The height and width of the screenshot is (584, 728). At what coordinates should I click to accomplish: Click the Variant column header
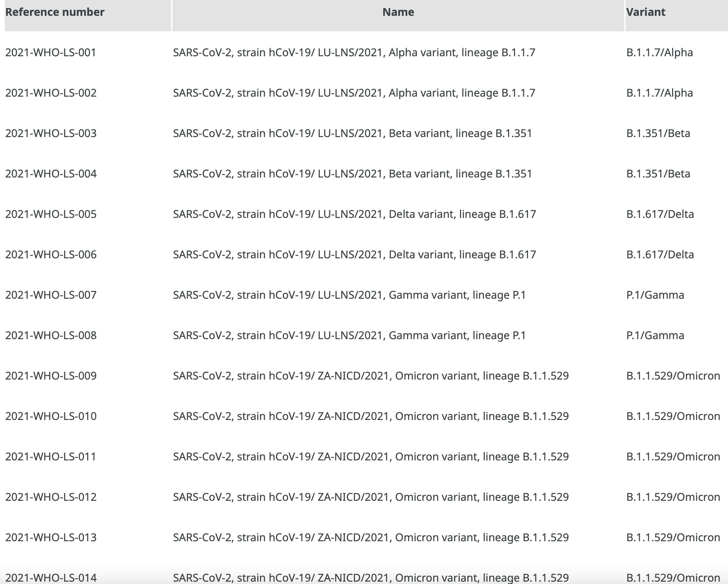[645, 12]
